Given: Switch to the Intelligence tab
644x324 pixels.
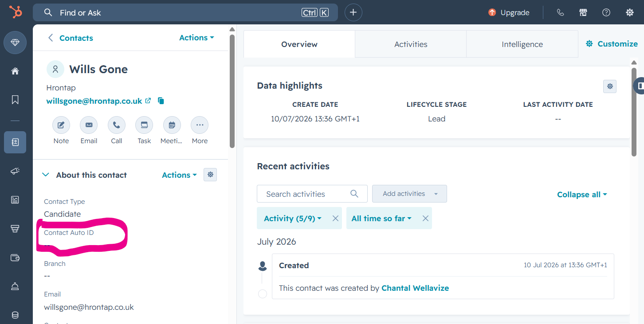Looking at the screenshot, I should 522,44.
